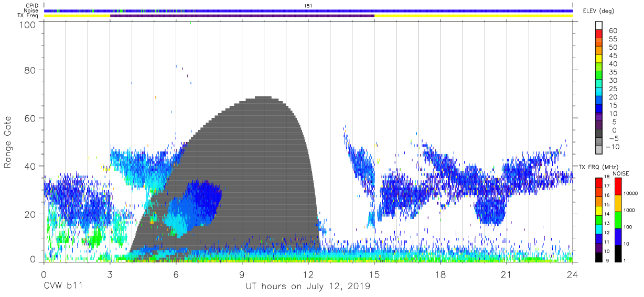This screenshot has height=297, width=644.
Task: Click the 24 tick on the UT hours axis
Action: tap(573, 274)
